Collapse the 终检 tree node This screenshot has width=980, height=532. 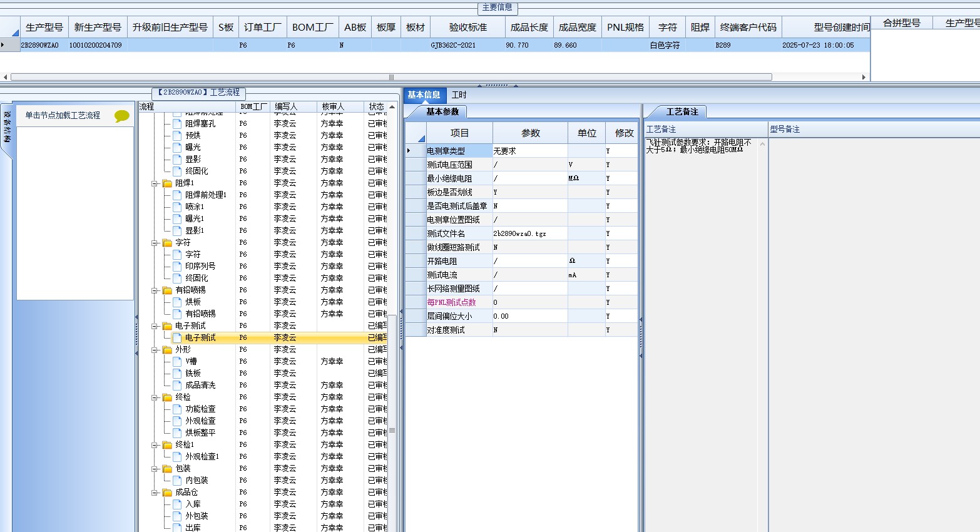pos(155,397)
